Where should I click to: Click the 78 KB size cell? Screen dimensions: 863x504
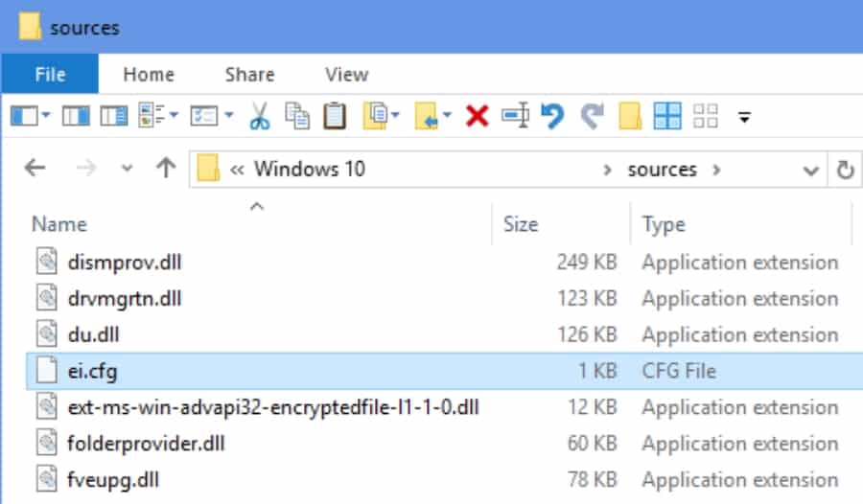click(593, 480)
